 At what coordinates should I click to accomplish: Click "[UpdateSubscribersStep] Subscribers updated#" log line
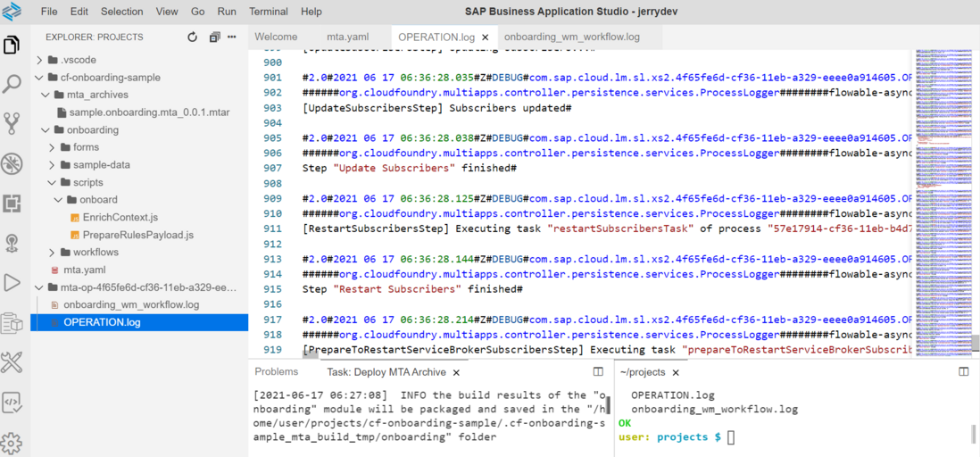click(x=437, y=108)
